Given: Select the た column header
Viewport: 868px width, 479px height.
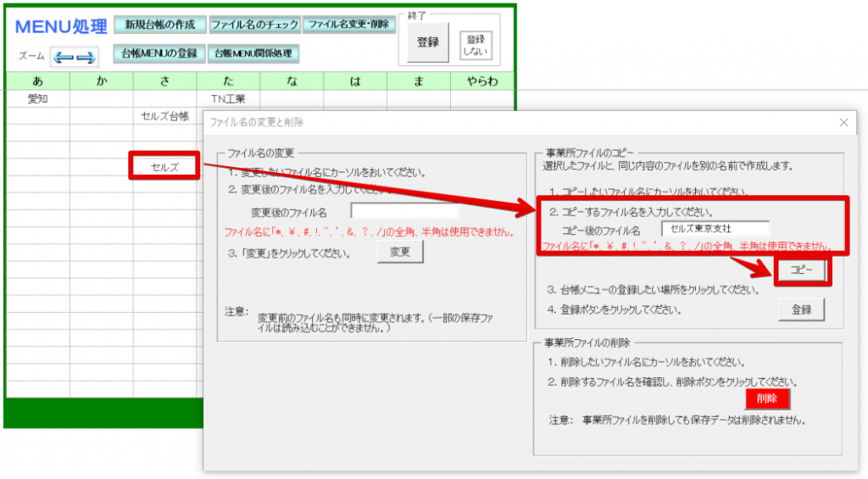Looking at the screenshot, I should [x=228, y=81].
